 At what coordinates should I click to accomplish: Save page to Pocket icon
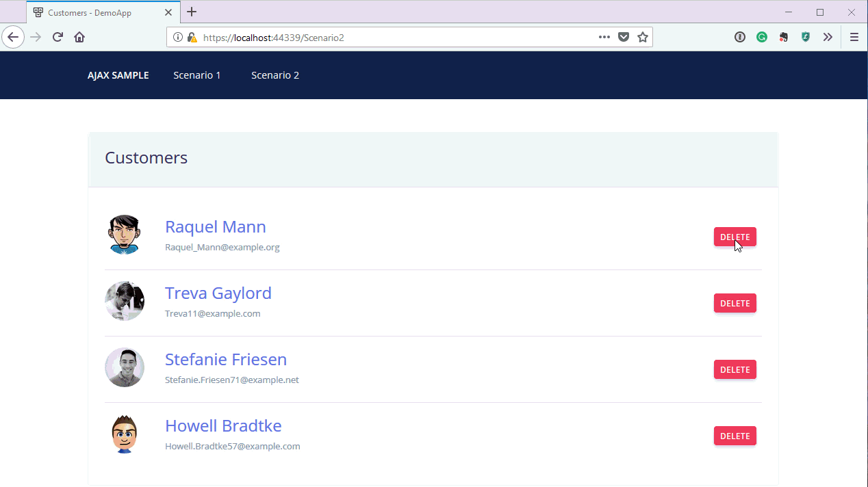[624, 37]
